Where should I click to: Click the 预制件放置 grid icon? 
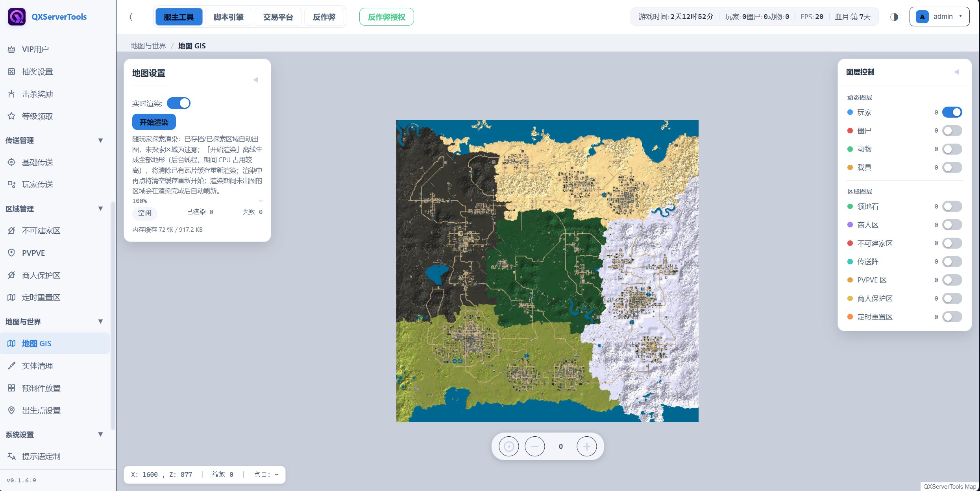point(11,388)
